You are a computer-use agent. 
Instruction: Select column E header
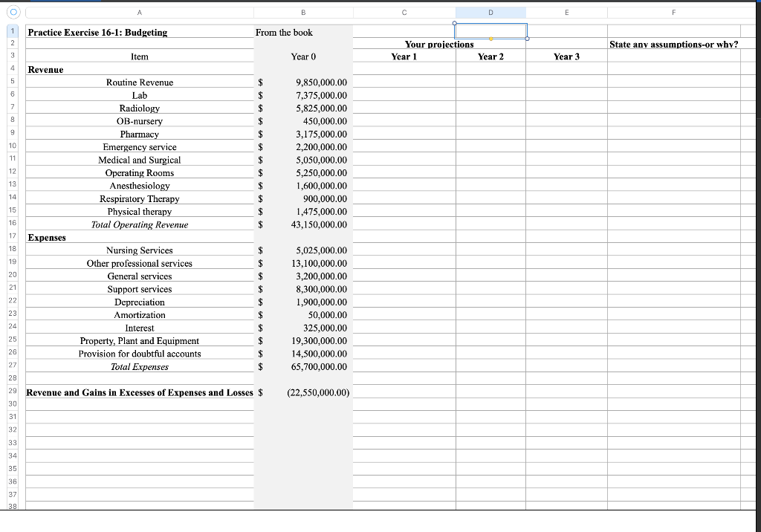click(x=566, y=13)
